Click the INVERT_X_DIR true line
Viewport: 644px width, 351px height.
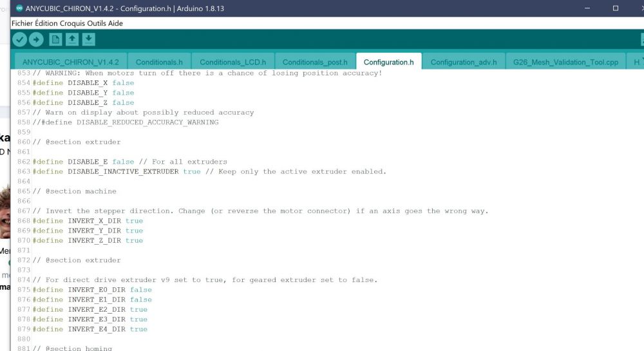tap(88, 221)
